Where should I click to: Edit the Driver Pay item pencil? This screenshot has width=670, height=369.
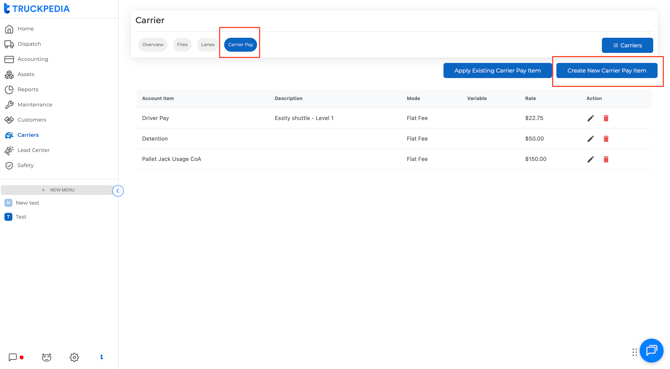[591, 118]
